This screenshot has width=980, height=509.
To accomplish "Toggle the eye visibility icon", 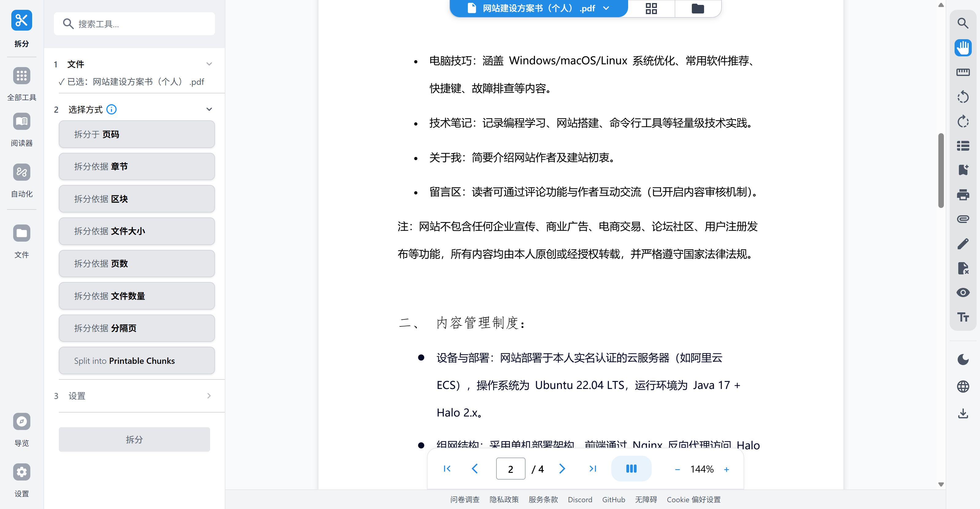I will pyautogui.click(x=963, y=292).
